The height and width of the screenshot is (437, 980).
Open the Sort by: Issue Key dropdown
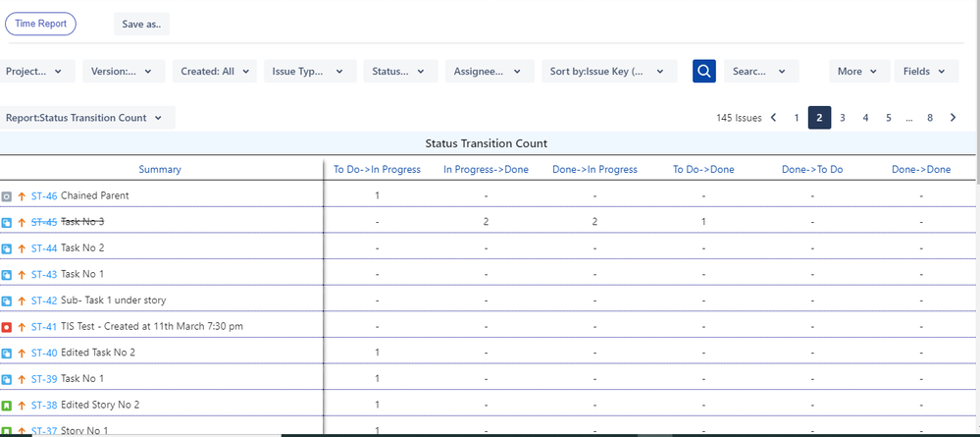609,72
